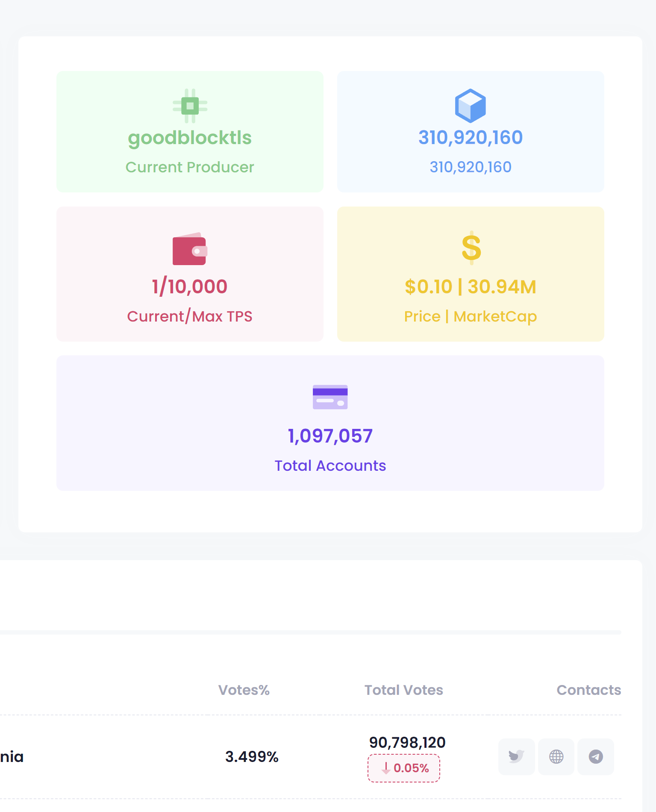Click the 1,097,057 total accounts value
Viewport: 656px width, 812px height.
point(330,436)
